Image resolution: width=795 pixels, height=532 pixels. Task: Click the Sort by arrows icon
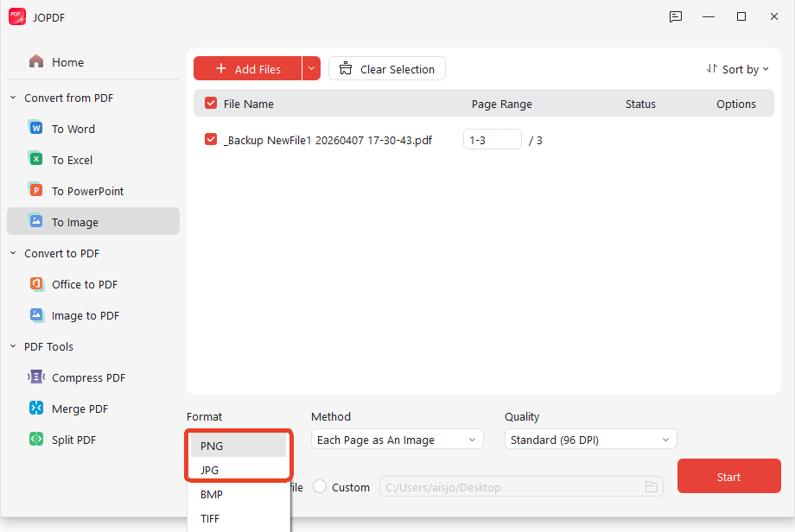point(712,68)
